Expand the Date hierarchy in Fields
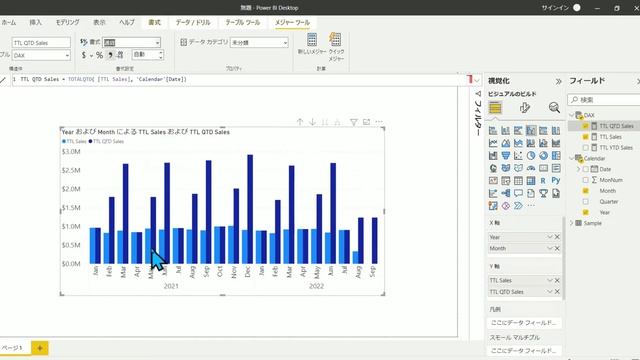 (x=578, y=169)
